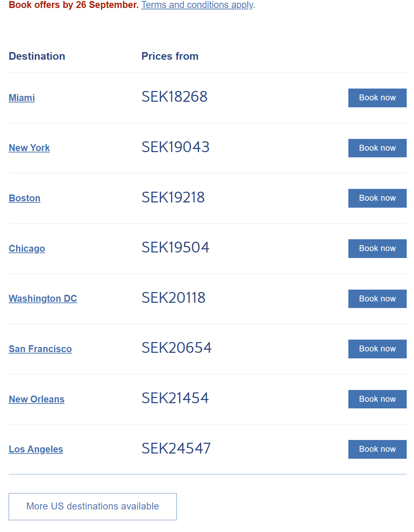Viewport: 414px width, 532px height.
Task: Book the Chicago offer at SEK19504
Action: pos(377,249)
